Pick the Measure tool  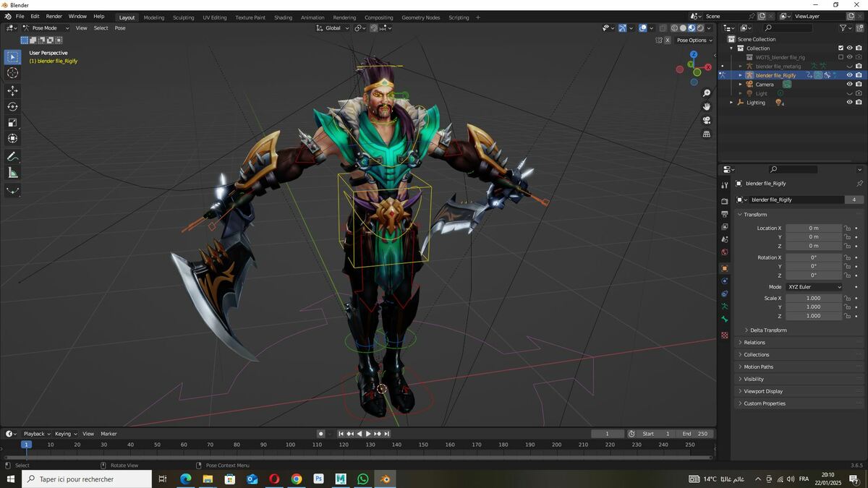click(x=13, y=173)
